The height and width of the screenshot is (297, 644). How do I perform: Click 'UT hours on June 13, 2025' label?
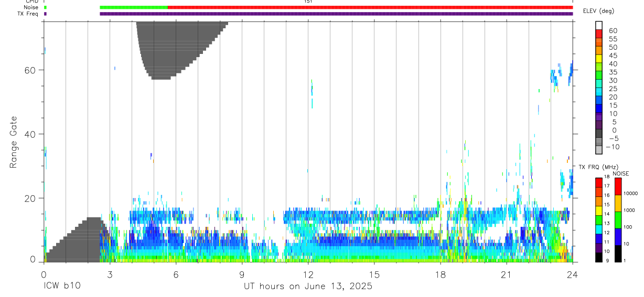[x=308, y=287]
